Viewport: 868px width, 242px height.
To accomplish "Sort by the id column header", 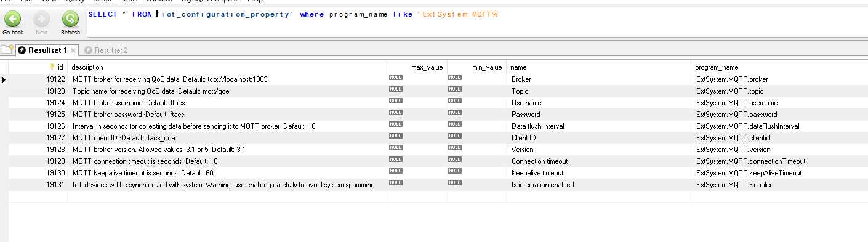I will pyautogui.click(x=39, y=67).
